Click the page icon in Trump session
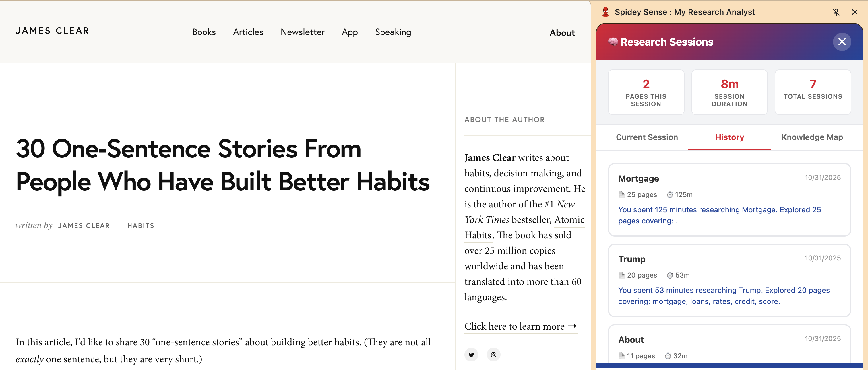The width and height of the screenshot is (868, 370). [x=621, y=275]
